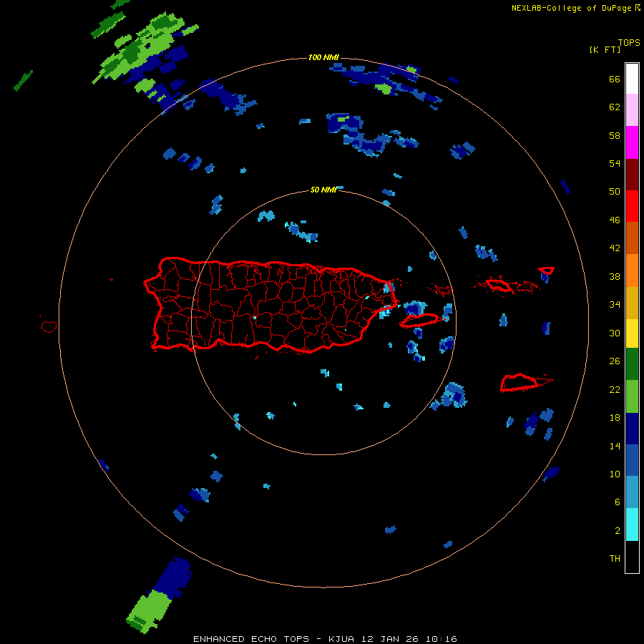The image size is (644, 644).
Task: Click the '22' legend value
Action: [x=615, y=390]
